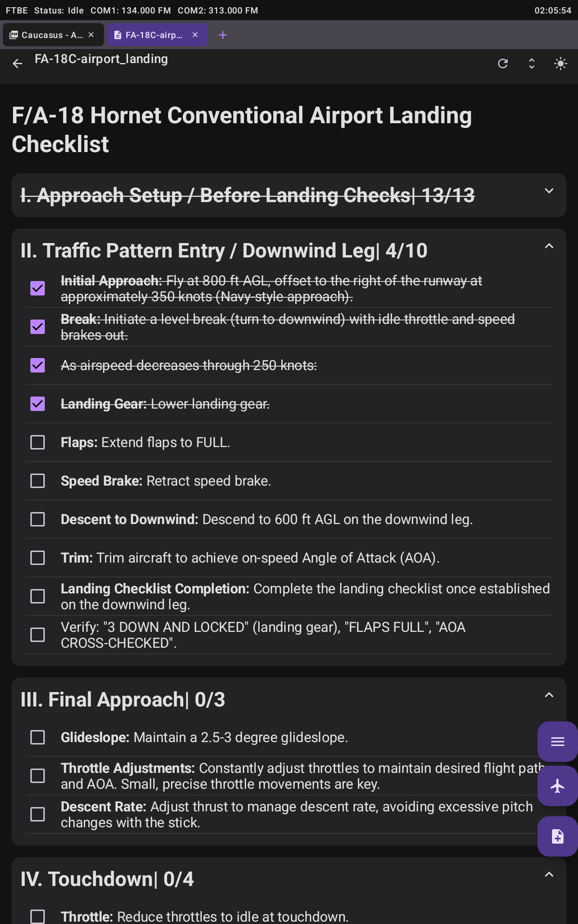Collapse section II Traffic Pattern Entry
The image size is (578, 924).
point(549,246)
